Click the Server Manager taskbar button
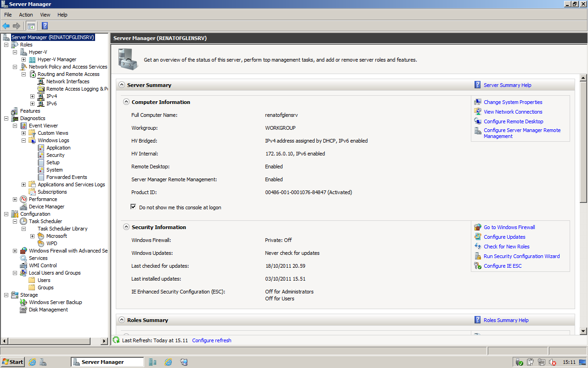588x368 pixels. pos(107,362)
